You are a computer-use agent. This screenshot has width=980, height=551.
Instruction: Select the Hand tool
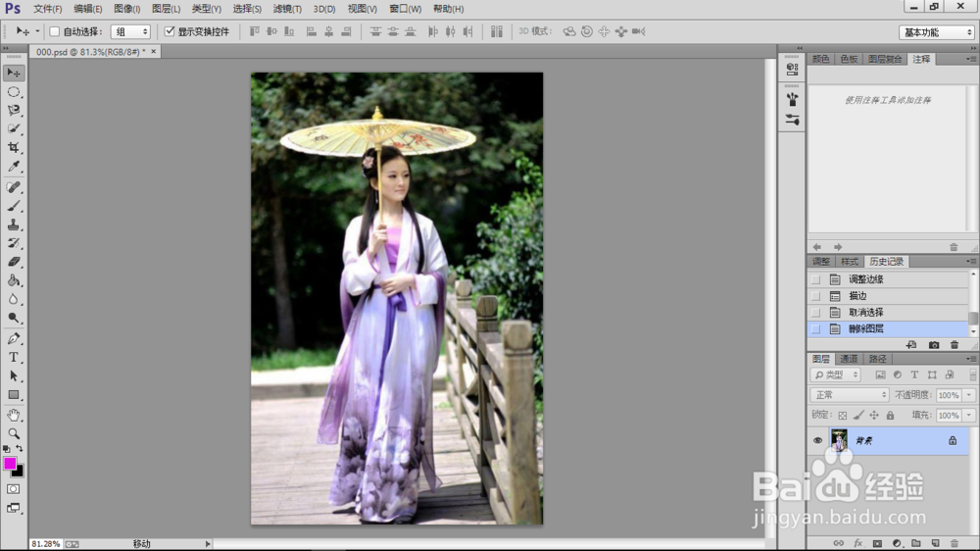click(x=13, y=416)
